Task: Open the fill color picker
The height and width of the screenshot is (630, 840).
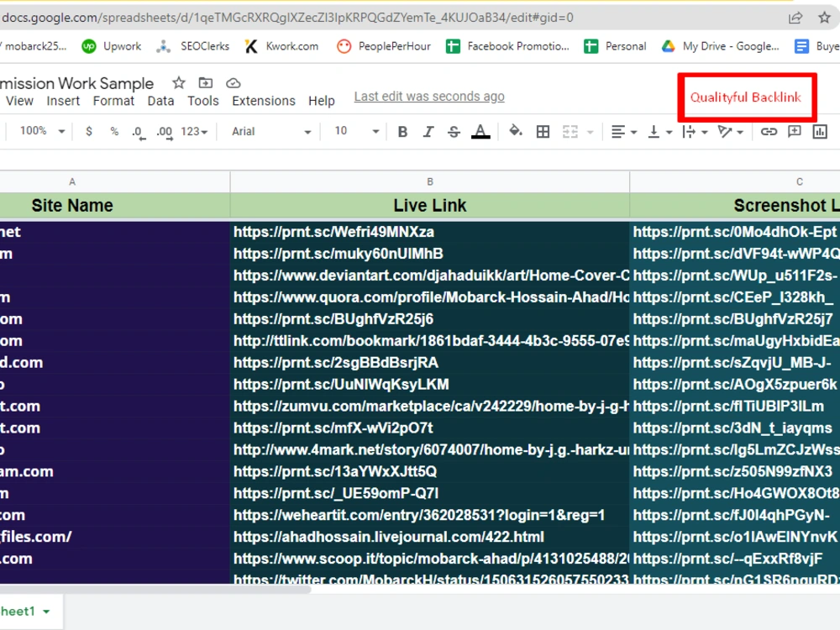Action: [x=516, y=131]
